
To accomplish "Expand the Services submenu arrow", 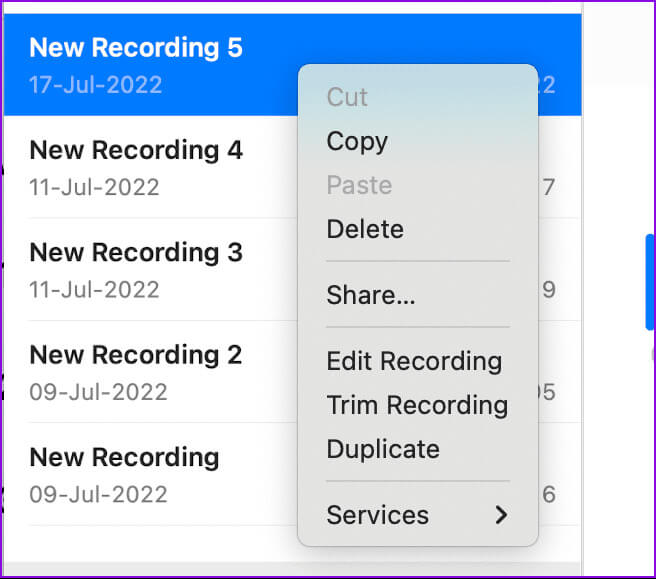I will pyautogui.click(x=501, y=515).
